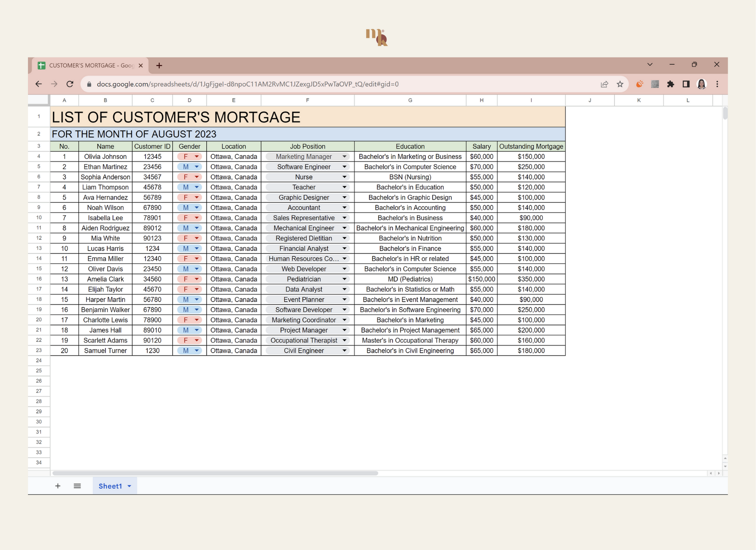This screenshot has width=756, height=550.
Task: Select the Sheet1 tab
Action: [x=110, y=486]
